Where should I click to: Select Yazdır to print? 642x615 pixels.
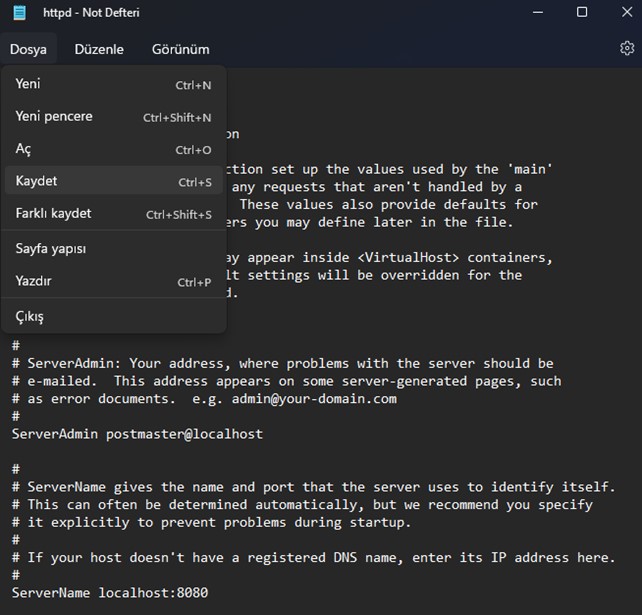pyautogui.click(x=114, y=281)
